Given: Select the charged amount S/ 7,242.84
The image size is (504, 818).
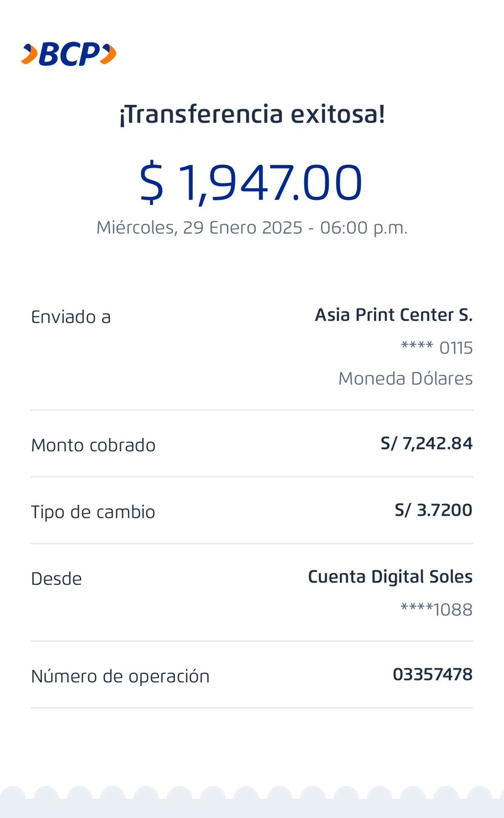Looking at the screenshot, I should [426, 443].
